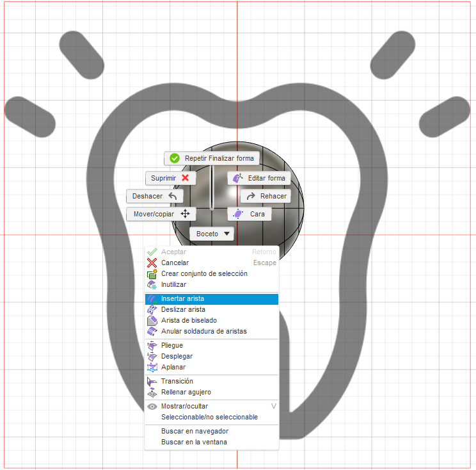476x470 pixels.
Task: Open the Boceto dropdown
Action: click(212, 234)
